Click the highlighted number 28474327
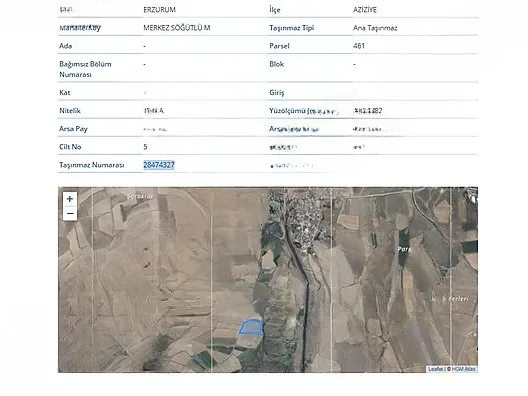Screen dimensions: 528x396 coord(159,165)
